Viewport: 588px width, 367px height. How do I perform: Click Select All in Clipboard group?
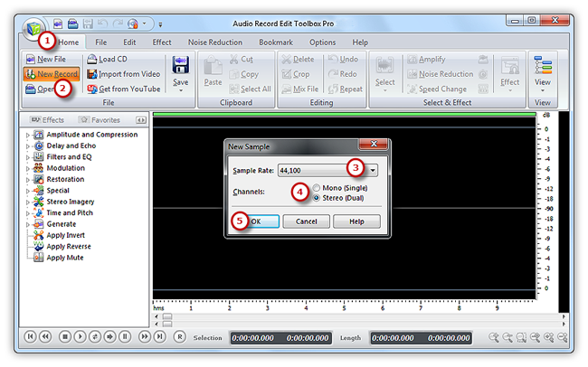pyautogui.click(x=250, y=89)
